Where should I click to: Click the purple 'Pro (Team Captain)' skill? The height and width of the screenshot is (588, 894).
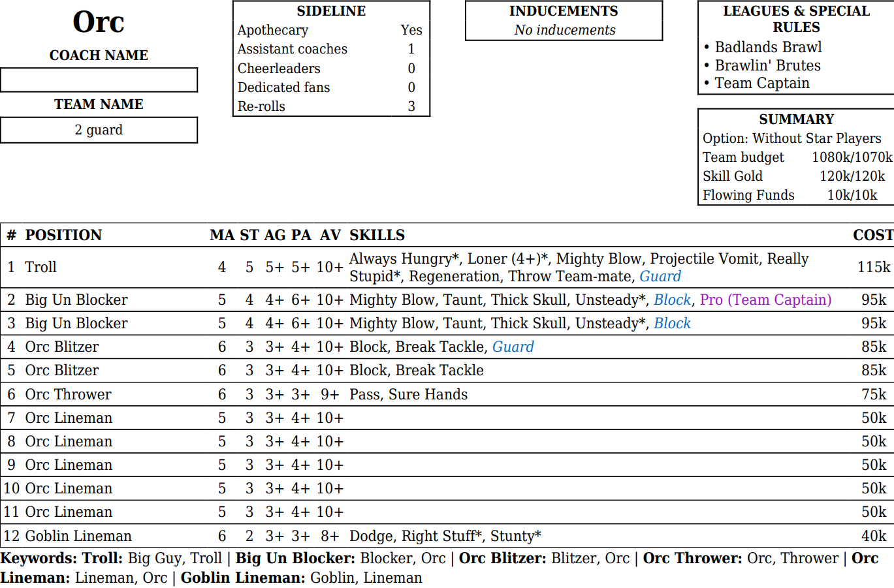pos(765,300)
